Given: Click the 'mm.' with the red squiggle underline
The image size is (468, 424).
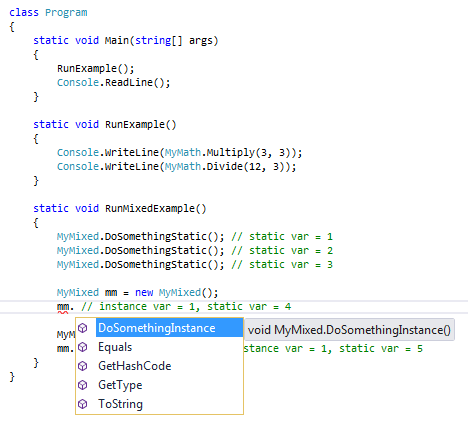Looking at the screenshot, I should click(x=65, y=307).
